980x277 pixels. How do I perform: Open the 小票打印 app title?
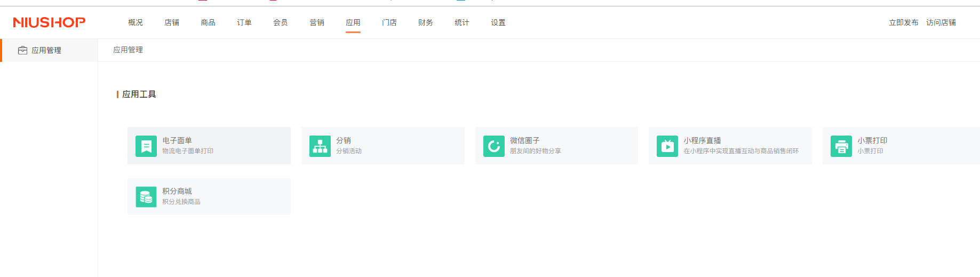[873, 140]
